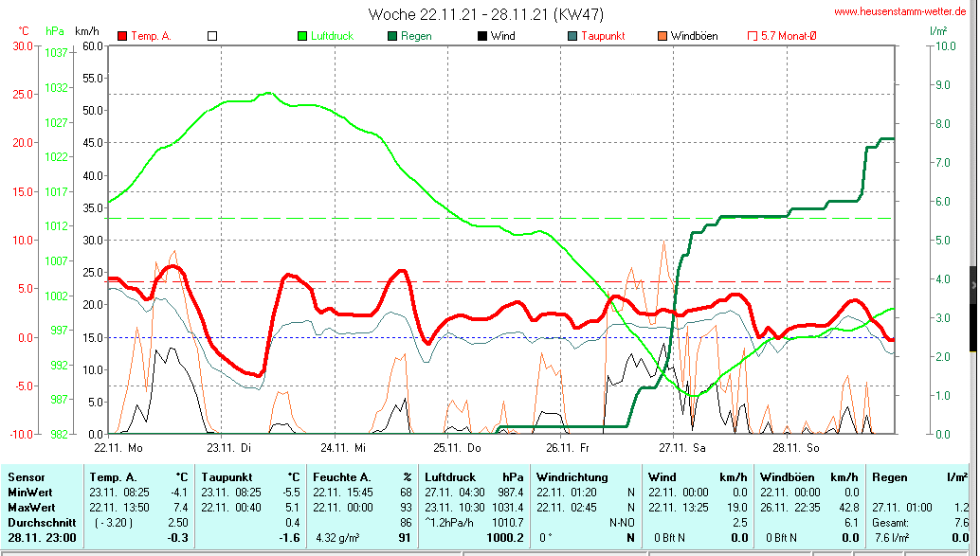Click the Durchschnitt row label
This screenshot has width=980, height=556.
(x=42, y=522)
